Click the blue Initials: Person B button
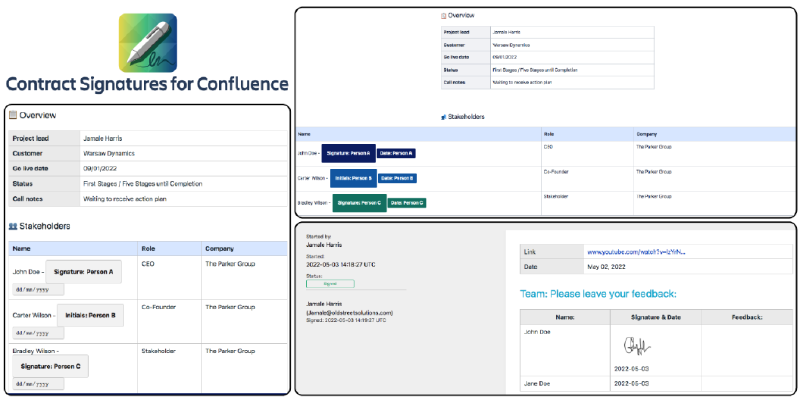 tap(353, 179)
